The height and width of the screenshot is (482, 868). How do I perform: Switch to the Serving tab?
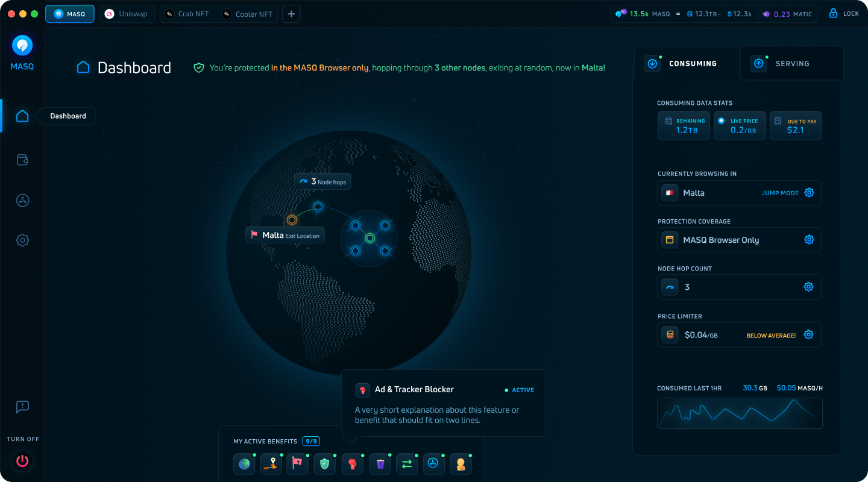pyautogui.click(x=791, y=63)
